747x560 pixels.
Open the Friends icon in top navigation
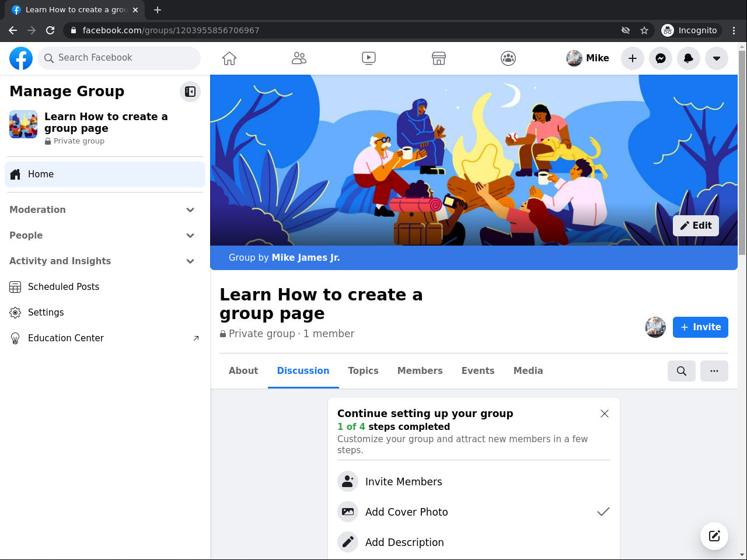point(299,58)
